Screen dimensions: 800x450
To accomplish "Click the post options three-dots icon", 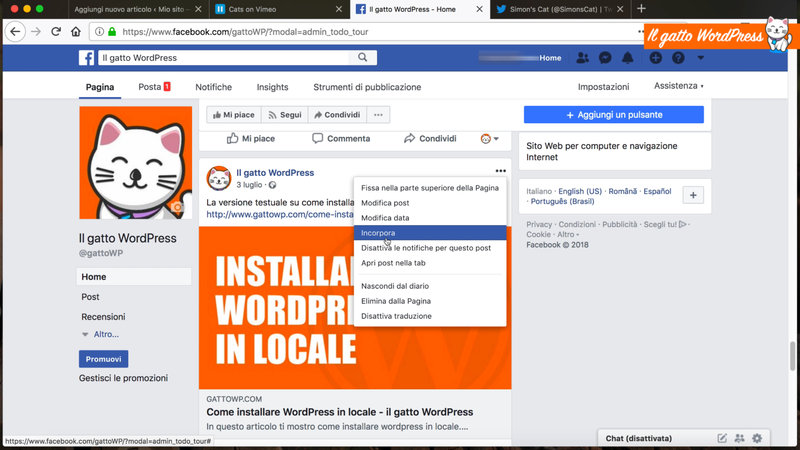I will (501, 171).
